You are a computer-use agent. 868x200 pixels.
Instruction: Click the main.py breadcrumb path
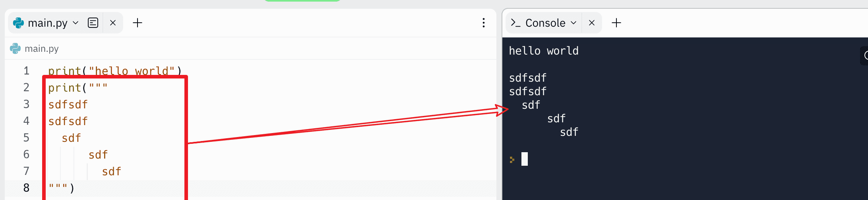[x=42, y=49]
